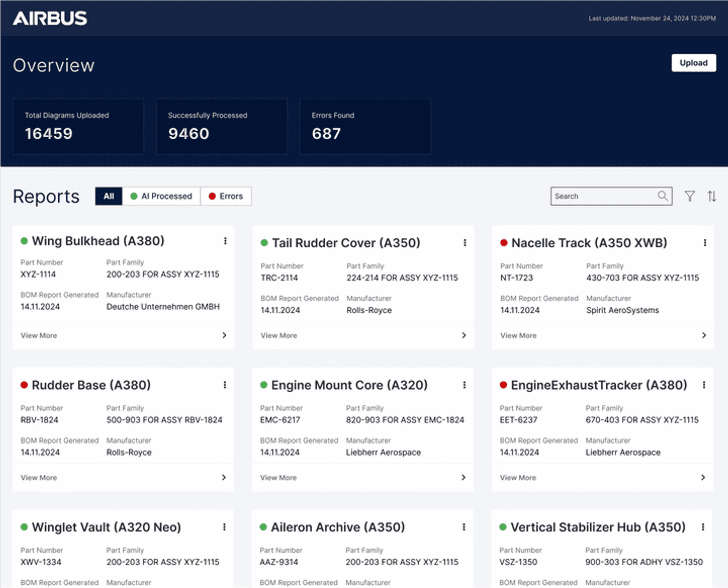Open EngineExhaustTracker options menu

tap(704, 385)
